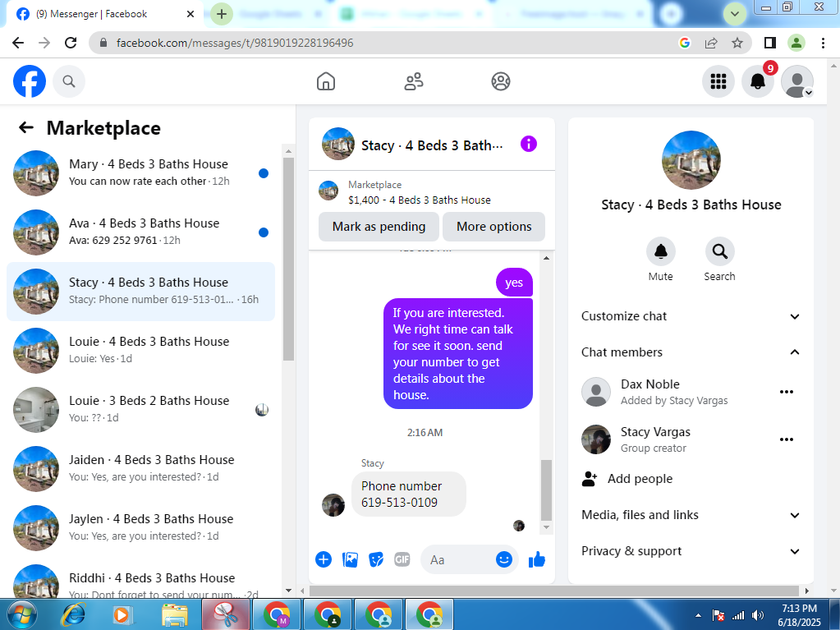
Task: Choose a GIF icon
Action: 402,560
